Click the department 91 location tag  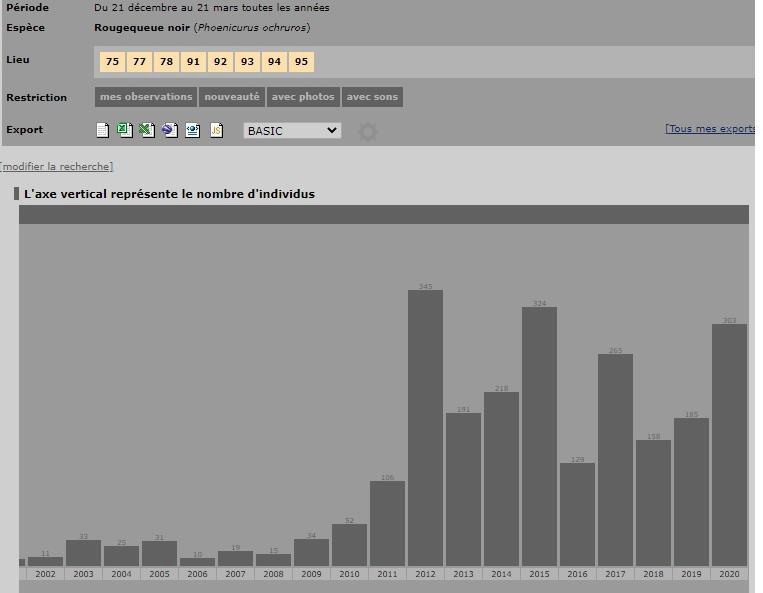point(193,62)
